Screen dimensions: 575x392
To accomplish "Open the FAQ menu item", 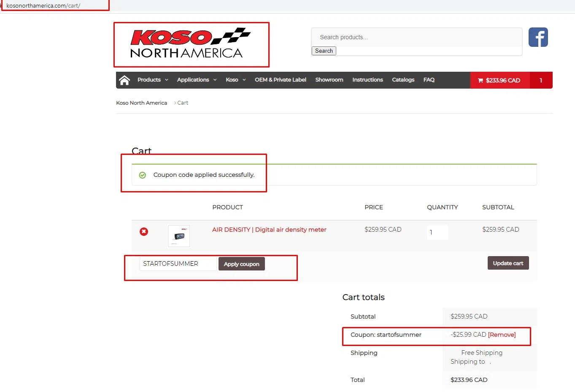I will (429, 80).
